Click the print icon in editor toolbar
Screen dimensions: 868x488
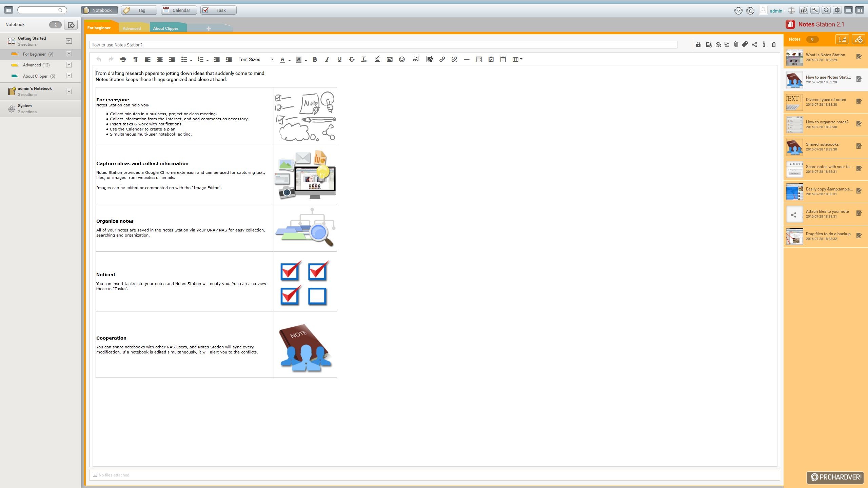(123, 59)
